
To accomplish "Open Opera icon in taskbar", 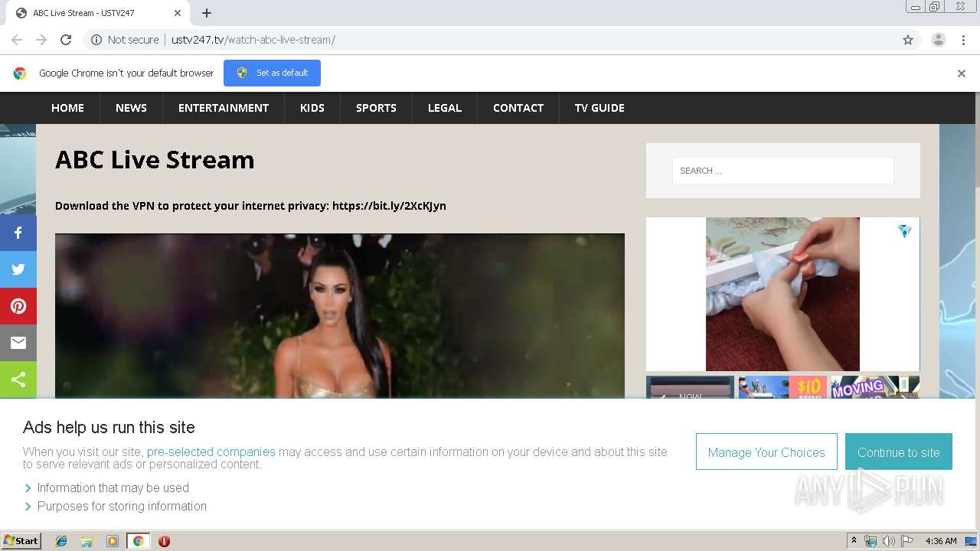I will [x=164, y=541].
